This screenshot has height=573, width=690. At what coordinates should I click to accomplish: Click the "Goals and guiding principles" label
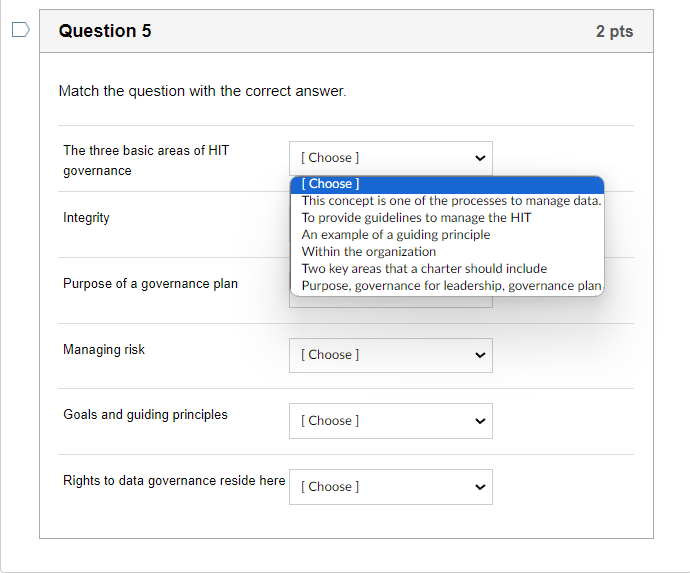coord(146,415)
